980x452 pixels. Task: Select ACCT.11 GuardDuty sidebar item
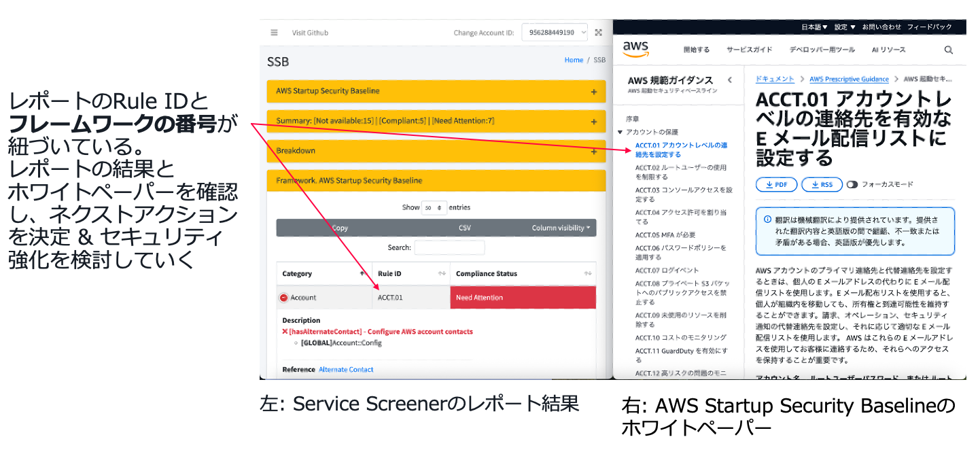pos(682,355)
